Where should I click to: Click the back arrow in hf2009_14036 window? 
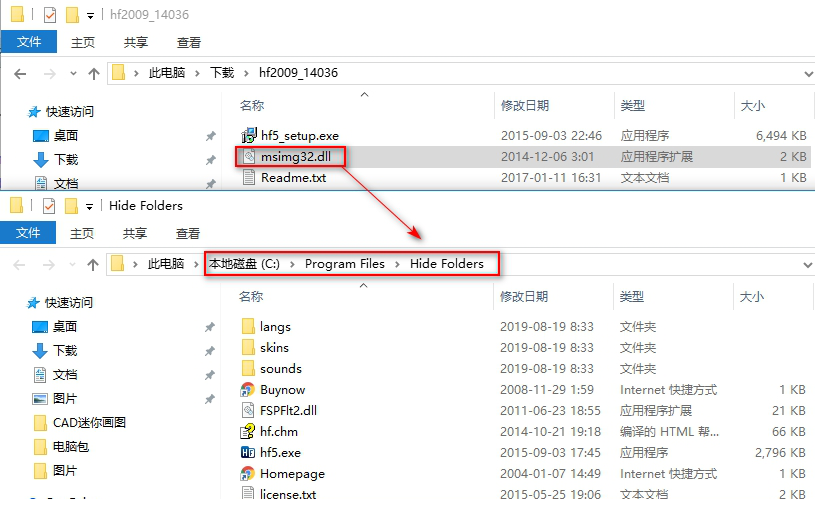[20, 74]
